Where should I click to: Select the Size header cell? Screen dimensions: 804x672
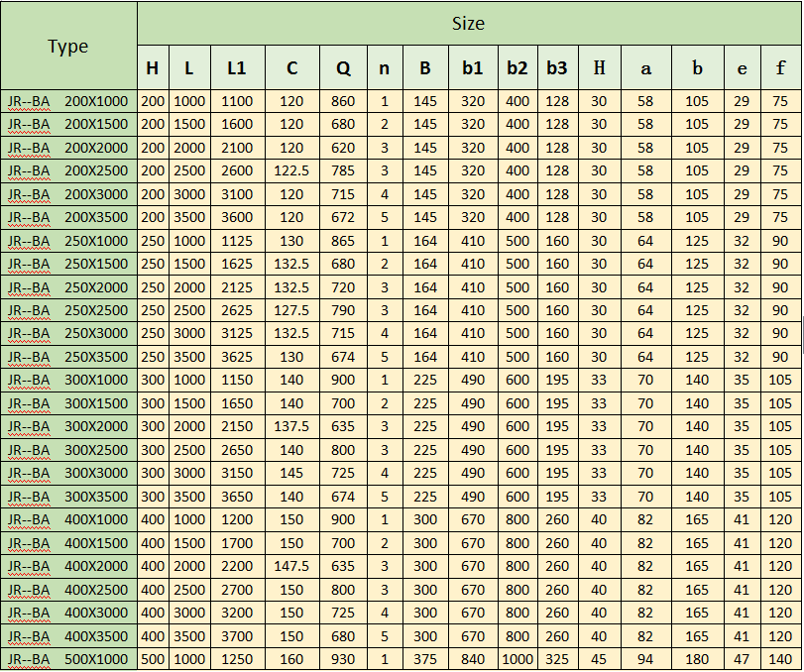click(469, 24)
